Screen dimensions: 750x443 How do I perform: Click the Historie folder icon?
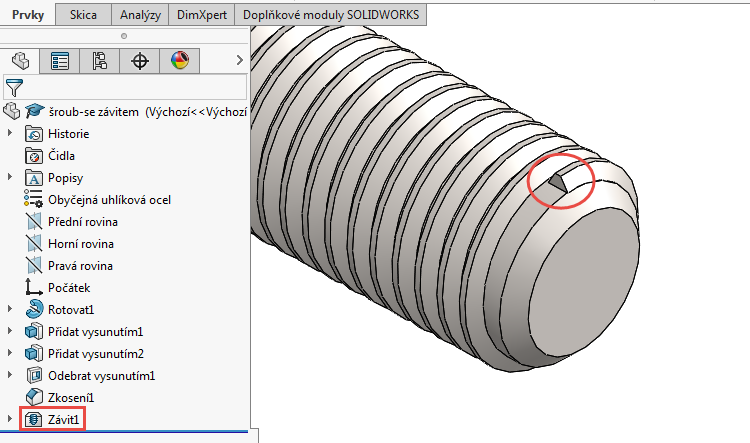[x=33, y=134]
